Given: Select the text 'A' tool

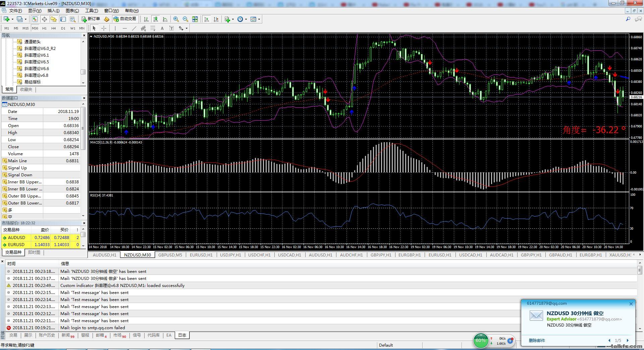Looking at the screenshot, I should pyautogui.click(x=162, y=28).
